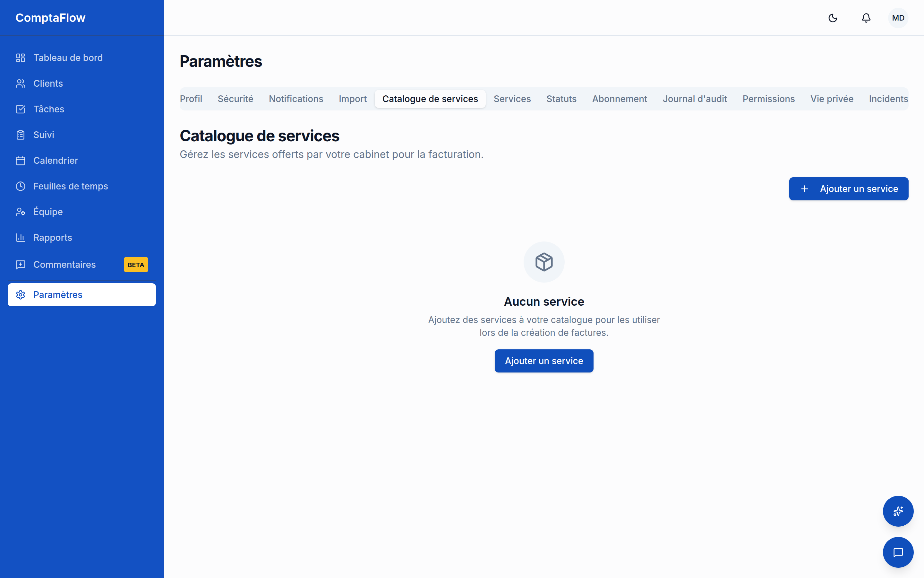Viewport: 924px width, 578px height.
Task: Switch to the Permissions tab
Action: click(769, 99)
